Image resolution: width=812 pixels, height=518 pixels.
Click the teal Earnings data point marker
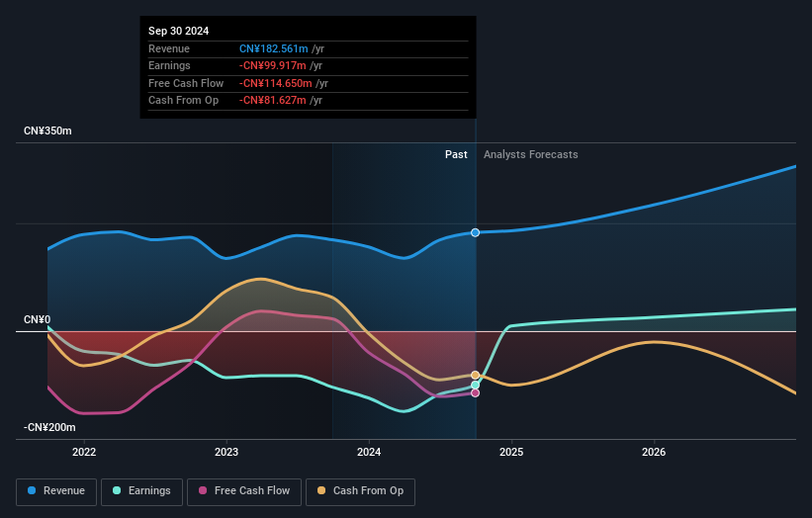(476, 386)
